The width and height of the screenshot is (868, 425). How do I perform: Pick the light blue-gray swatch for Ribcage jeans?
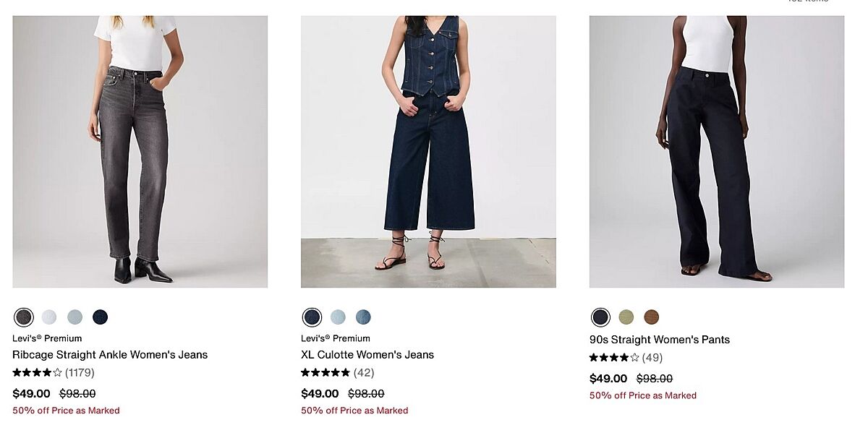75,317
